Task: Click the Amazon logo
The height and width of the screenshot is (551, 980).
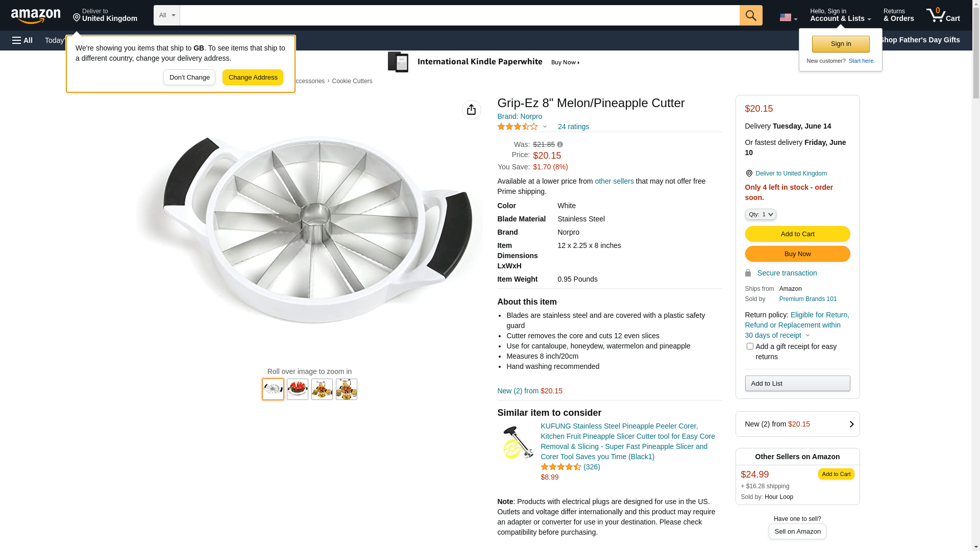Action: pyautogui.click(x=36, y=16)
